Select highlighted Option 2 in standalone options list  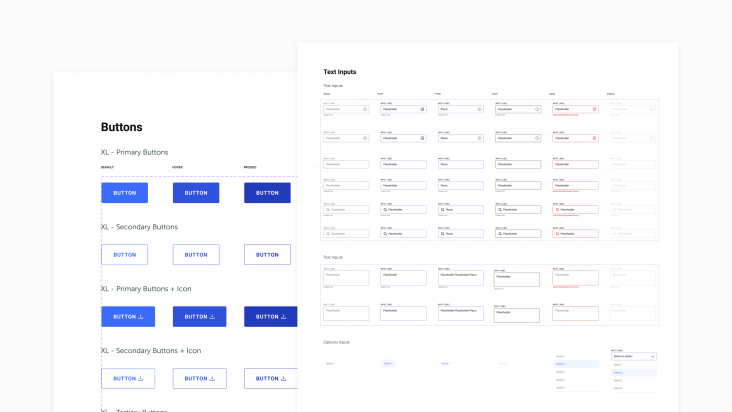click(576, 364)
